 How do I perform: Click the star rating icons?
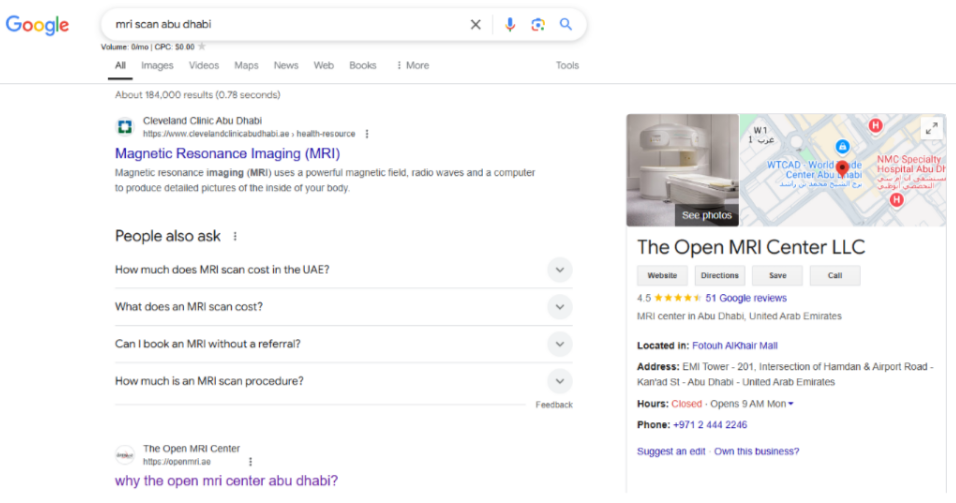click(x=677, y=298)
